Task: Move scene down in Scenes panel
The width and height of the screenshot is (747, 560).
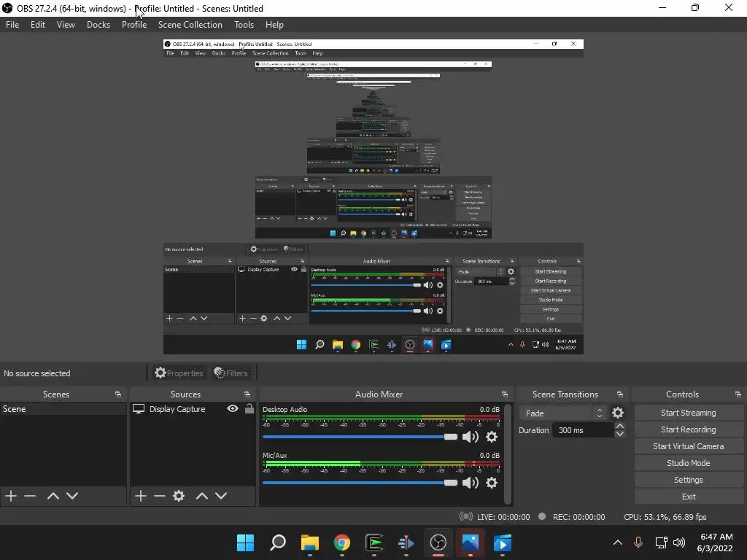Action: [x=72, y=496]
